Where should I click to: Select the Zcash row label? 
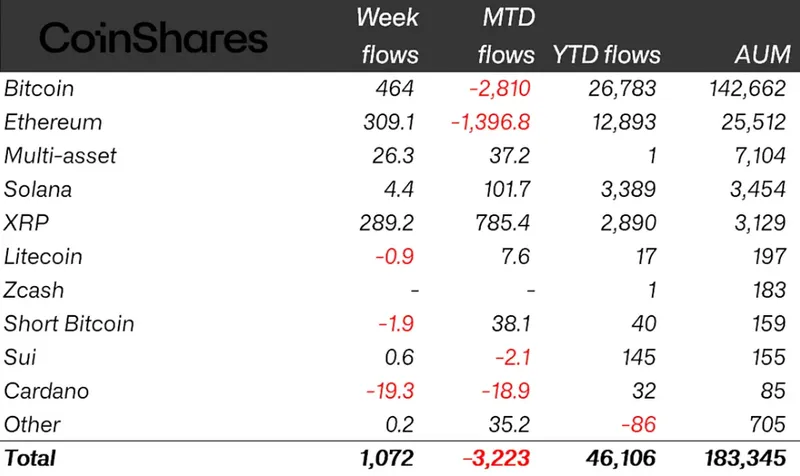(34, 290)
